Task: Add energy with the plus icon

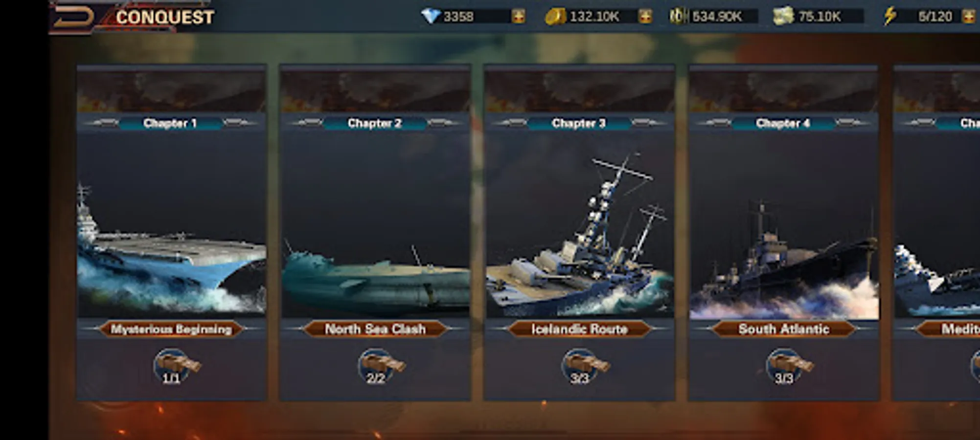Action: [x=969, y=17]
